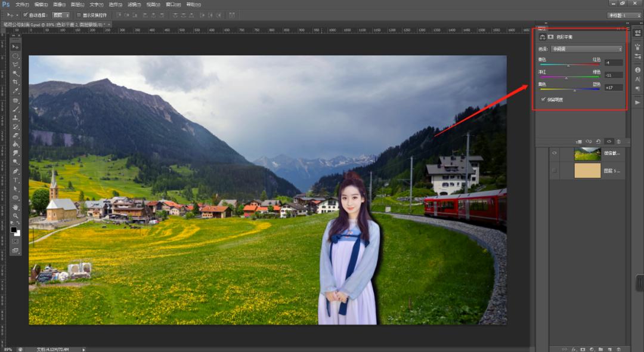644x352 pixels.
Task: Select the Eyedropper tool
Action: point(16,91)
